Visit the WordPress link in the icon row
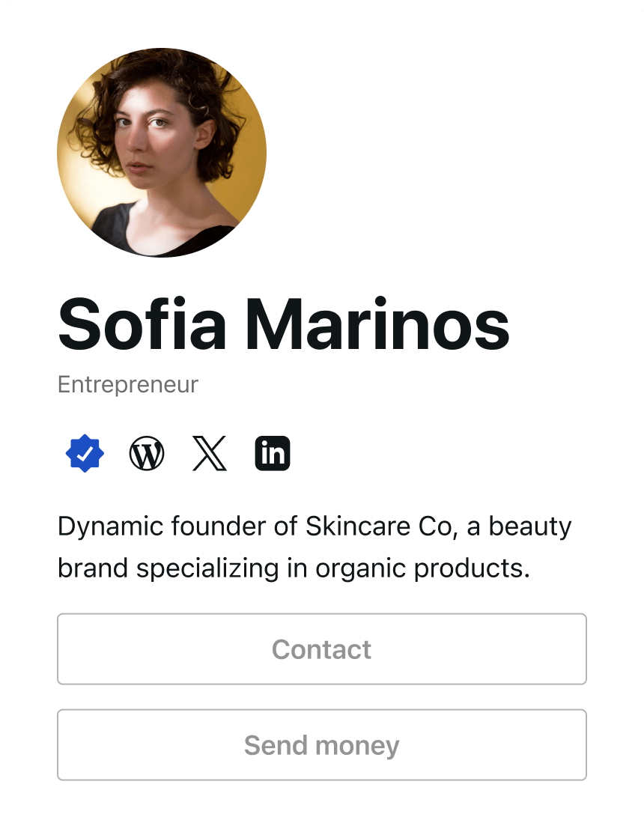 point(148,452)
